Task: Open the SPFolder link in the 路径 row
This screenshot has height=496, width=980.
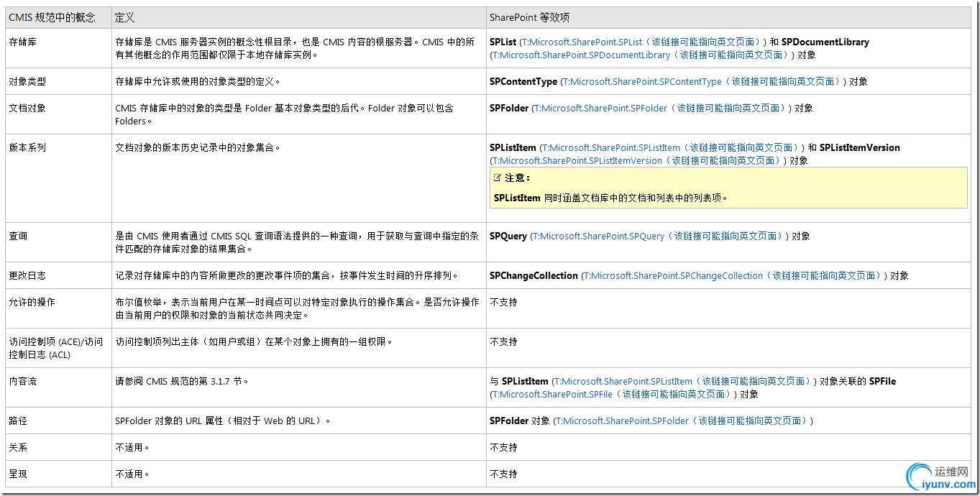Action: (682, 421)
